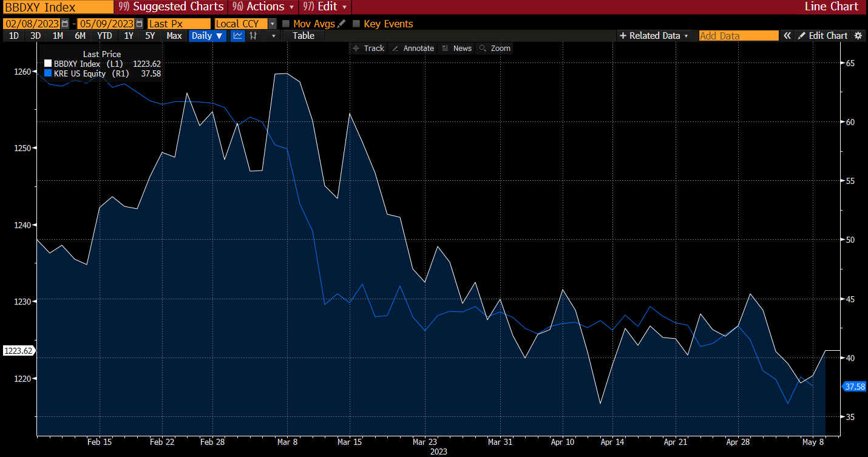The image size is (868, 457).
Task: Click the Mar 8 x-axis date label
Action: [287, 442]
